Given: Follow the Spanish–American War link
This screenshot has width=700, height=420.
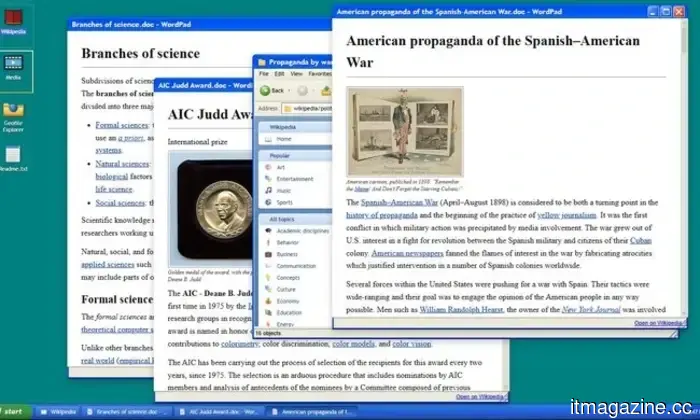Looking at the screenshot, I should (400, 203).
